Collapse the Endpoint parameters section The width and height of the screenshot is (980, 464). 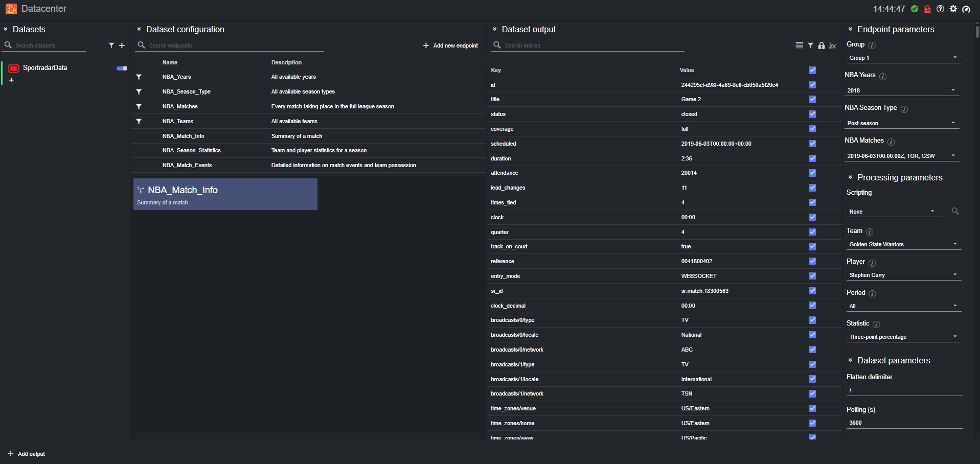[849, 29]
